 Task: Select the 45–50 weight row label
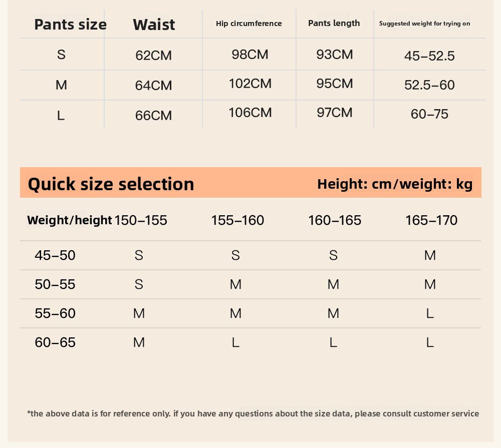[x=55, y=255]
